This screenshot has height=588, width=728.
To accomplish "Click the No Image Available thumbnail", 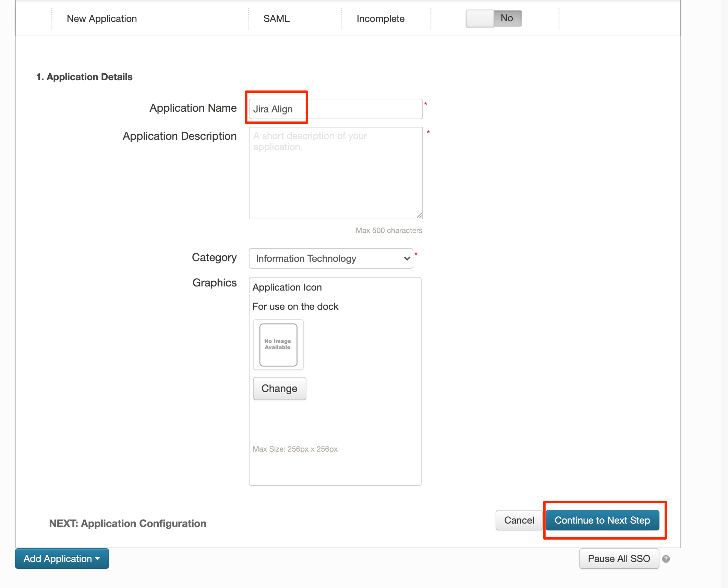I will coord(278,344).
